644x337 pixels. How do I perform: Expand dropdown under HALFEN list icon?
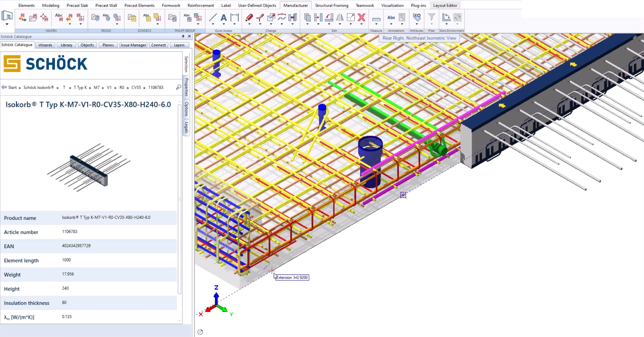pyautogui.click(x=81, y=25)
